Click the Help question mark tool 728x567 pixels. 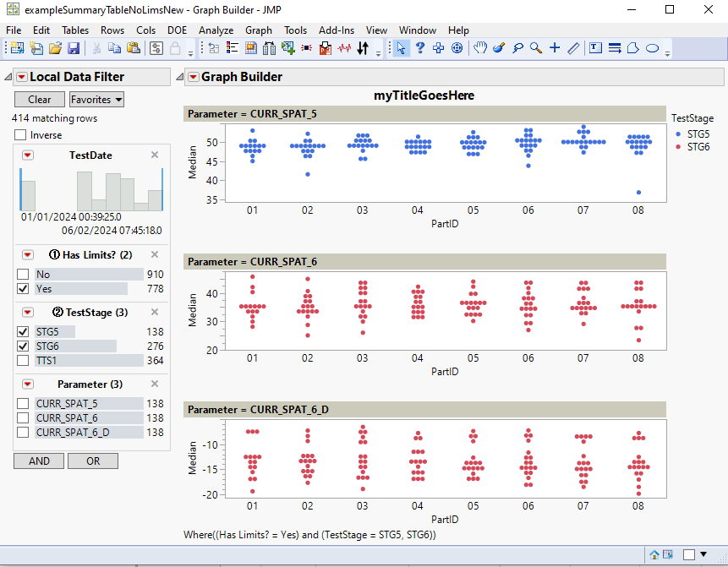[419, 48]
